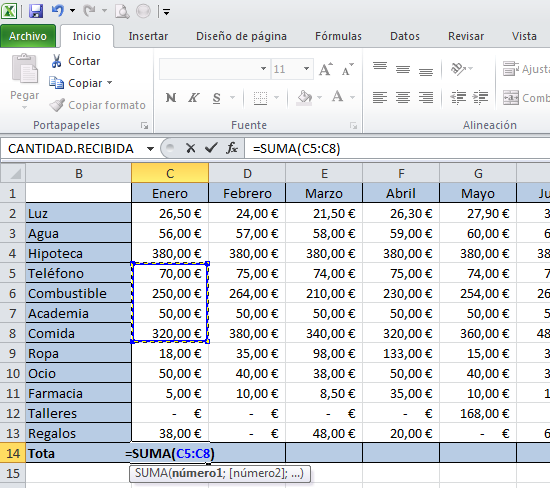550x488 pixels.
Task: Undo last action in quick access toolbar
Action: point(58,11)
